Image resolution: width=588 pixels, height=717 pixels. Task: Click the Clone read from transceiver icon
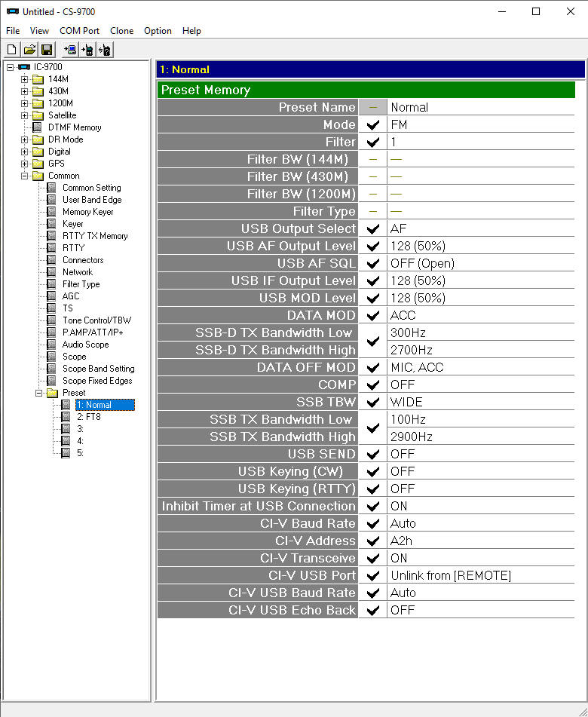pos(70,50)
